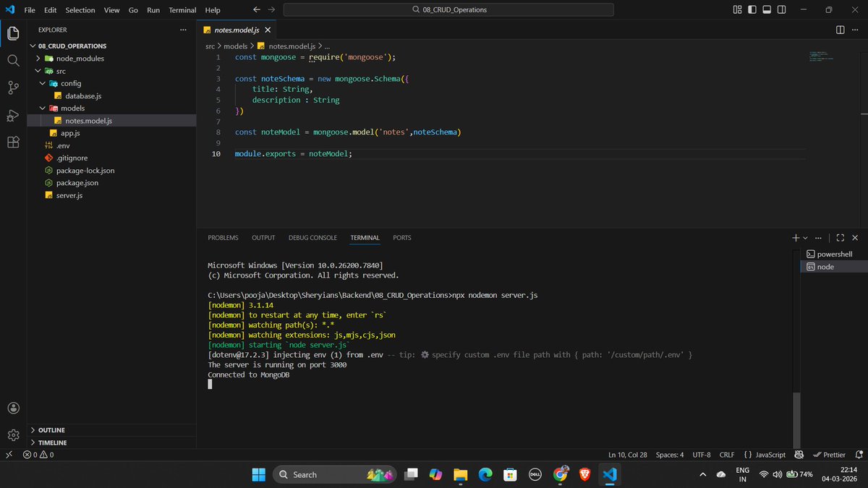868x488 pixels.
Task: Open errors and warnings status indicator
Action: tap(38, 455)
